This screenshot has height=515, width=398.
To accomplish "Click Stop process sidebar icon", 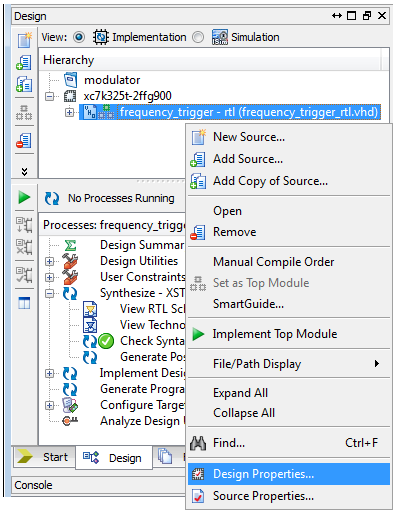I will click(x=24, y=247).
